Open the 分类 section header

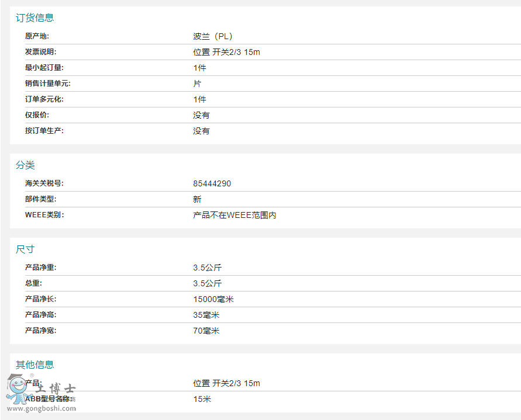[x=25, y=165]
